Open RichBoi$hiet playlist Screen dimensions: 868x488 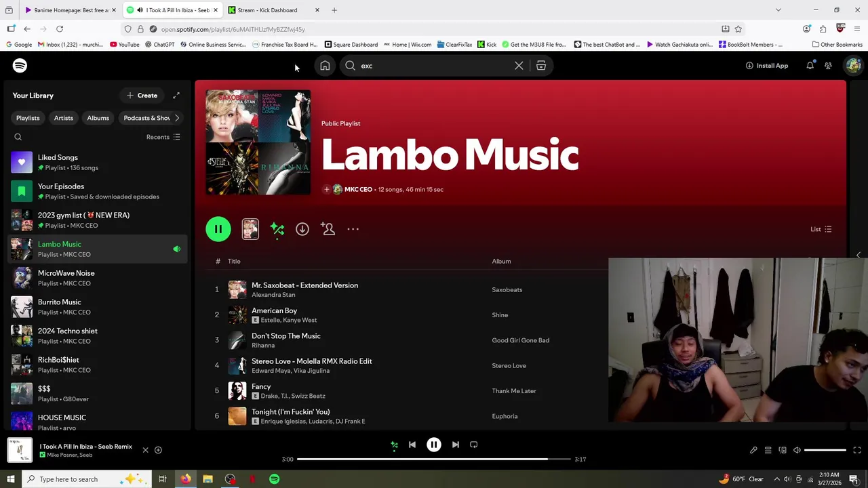coord(96,365)
